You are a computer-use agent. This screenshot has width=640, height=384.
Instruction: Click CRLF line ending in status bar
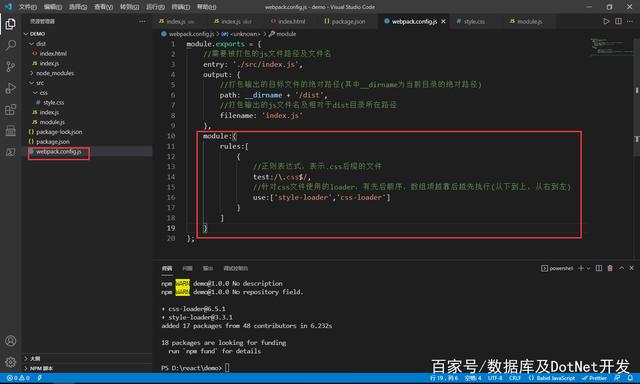tap(515, 378)
